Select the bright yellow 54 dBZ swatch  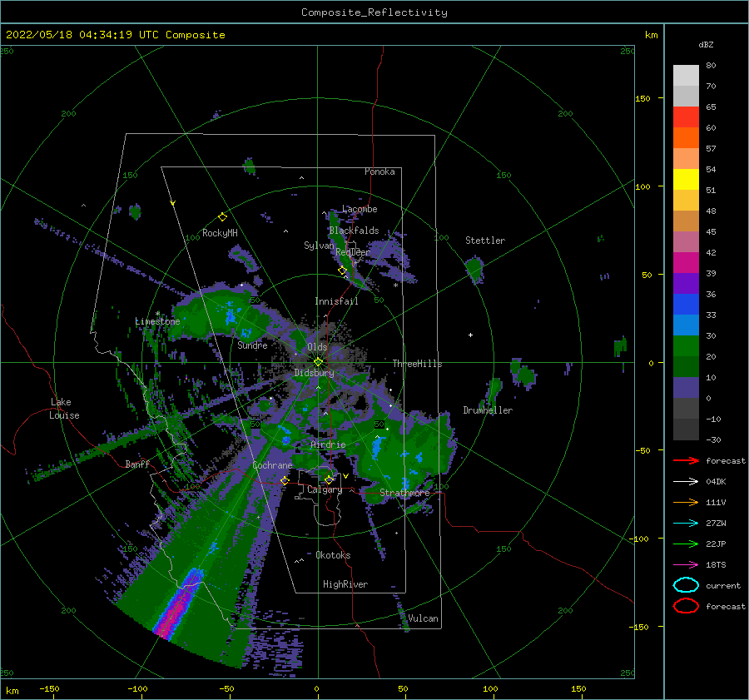tap(686, 180)
